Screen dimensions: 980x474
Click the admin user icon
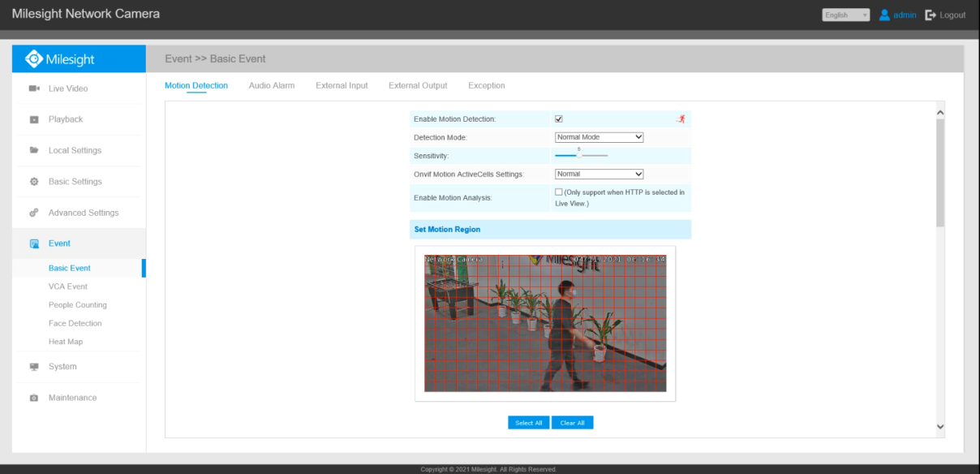point(885,15)
